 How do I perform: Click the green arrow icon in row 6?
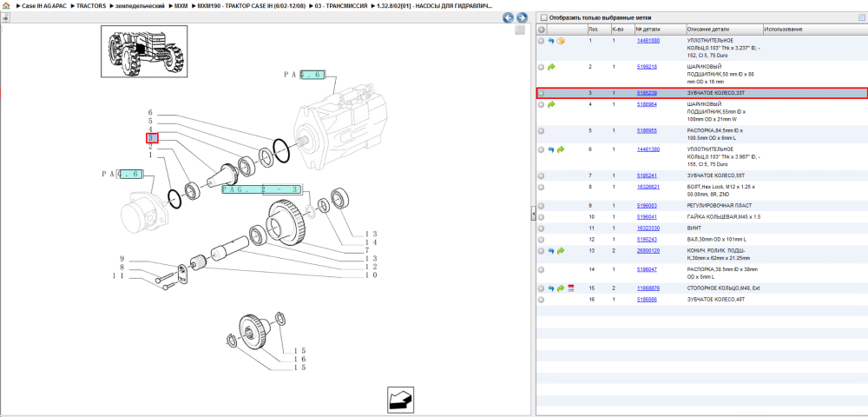pos(560,149)
